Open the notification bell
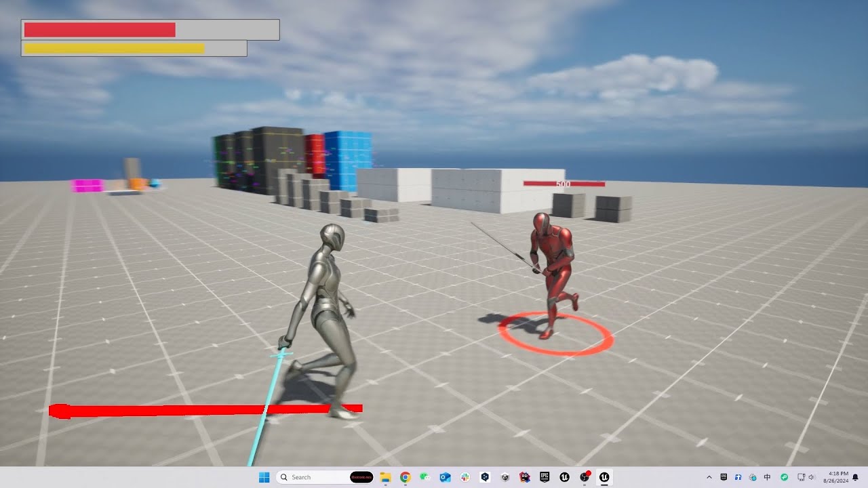This screenshot has height=488, width=868. pyautogui.click(x=856, y=477)
